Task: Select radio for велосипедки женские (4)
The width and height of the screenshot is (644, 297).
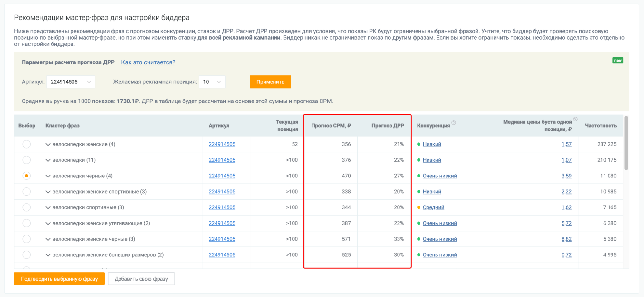Action: 26,144
